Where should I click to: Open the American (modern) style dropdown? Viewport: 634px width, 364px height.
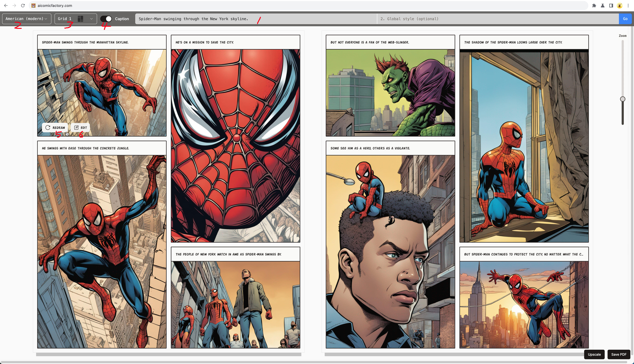26,19
